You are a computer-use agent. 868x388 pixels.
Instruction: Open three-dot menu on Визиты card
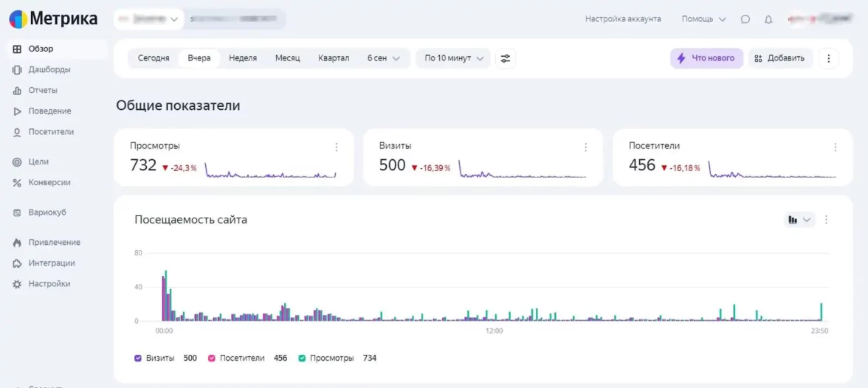click(x=586, y=148)
